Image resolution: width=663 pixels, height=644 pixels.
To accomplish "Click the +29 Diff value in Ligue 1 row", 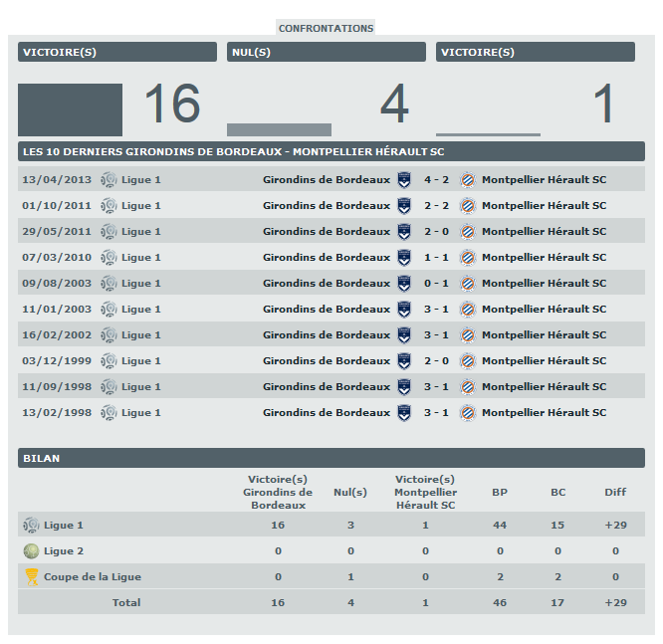I will coord(615,526).
